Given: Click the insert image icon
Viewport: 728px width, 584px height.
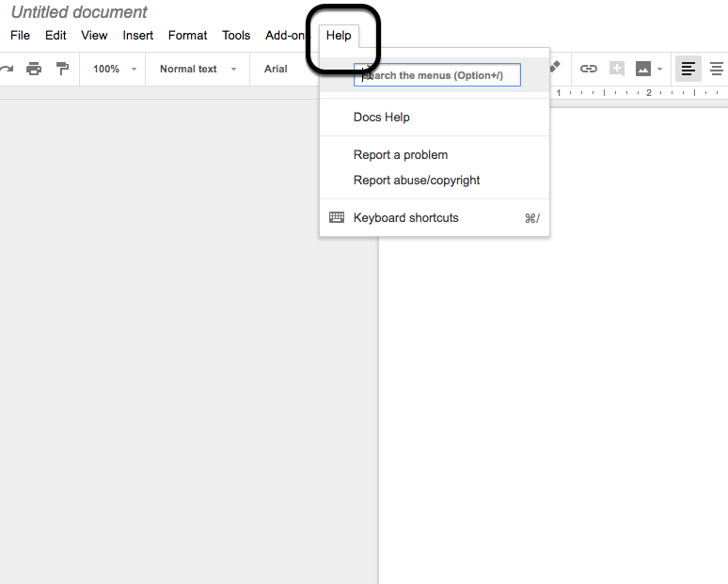Looking at the screenshot, I should click(643, 69).
